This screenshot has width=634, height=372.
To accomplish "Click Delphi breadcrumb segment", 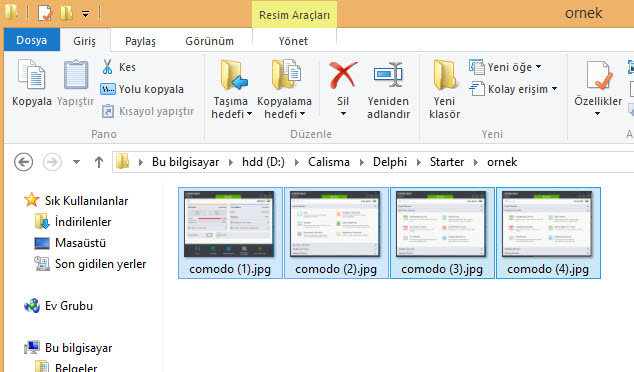I will [390, 162].
